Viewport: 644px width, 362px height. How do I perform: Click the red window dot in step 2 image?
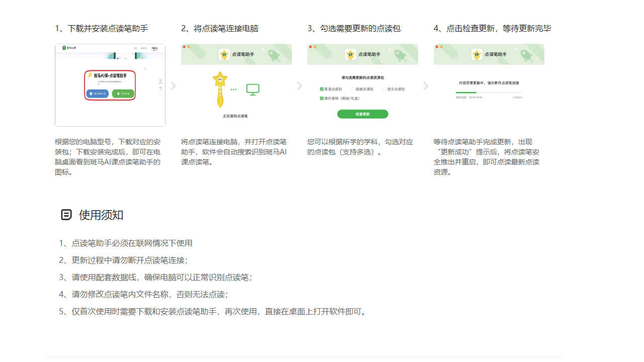pos(185,47)
